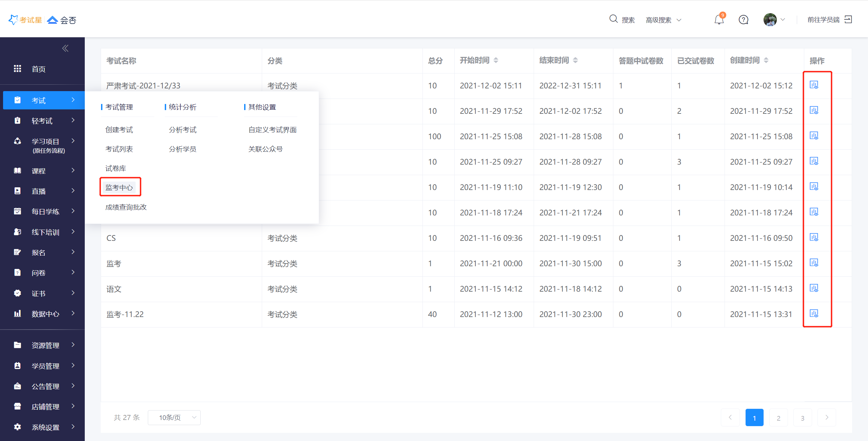The image size is (868, 441).
Task: Open 数据中心 in the sidebar
Action: (45, 314)
